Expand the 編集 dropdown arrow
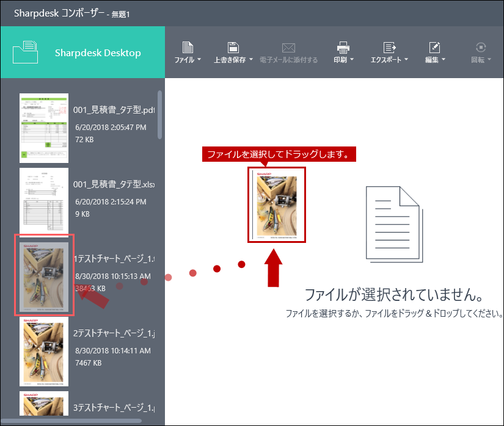The height and width of the screenshot is (426, 504). click(444, 59)
